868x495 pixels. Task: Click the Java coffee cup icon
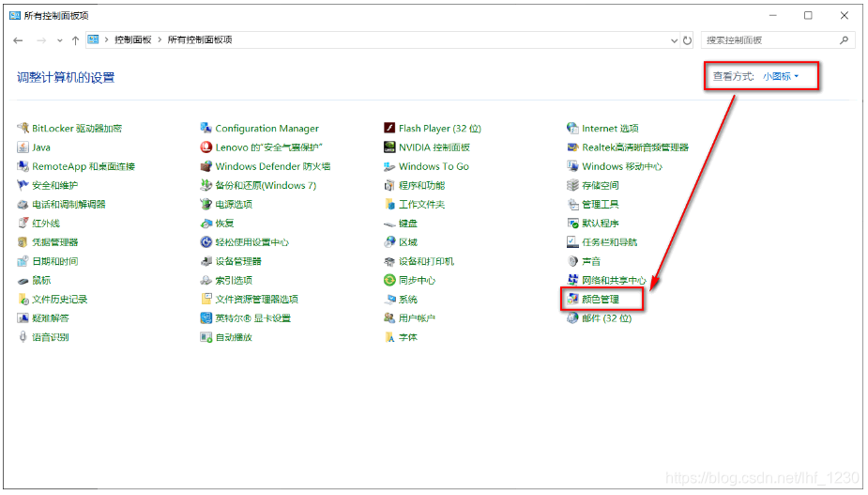23,147
